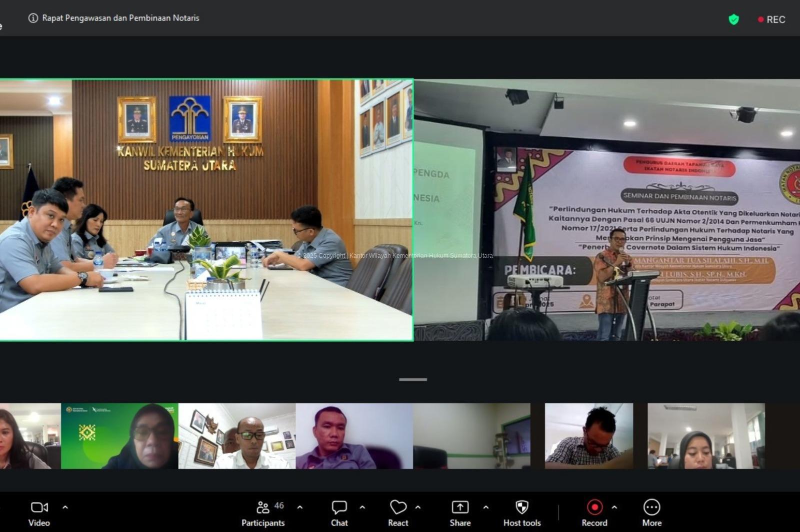800x532 pixels.
Task: Expand the React options caret
Action: coord(418,507)
